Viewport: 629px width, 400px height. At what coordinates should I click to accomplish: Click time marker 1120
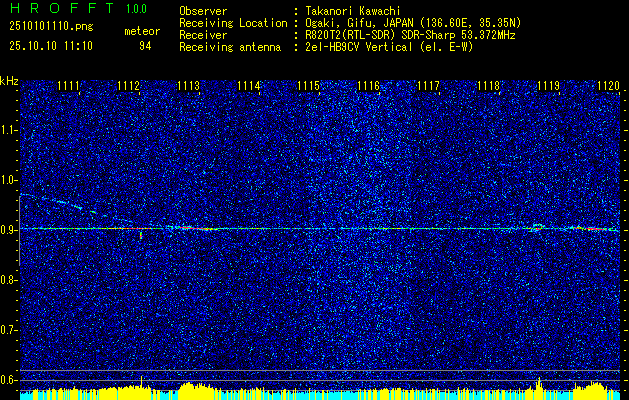pos(609,86)
